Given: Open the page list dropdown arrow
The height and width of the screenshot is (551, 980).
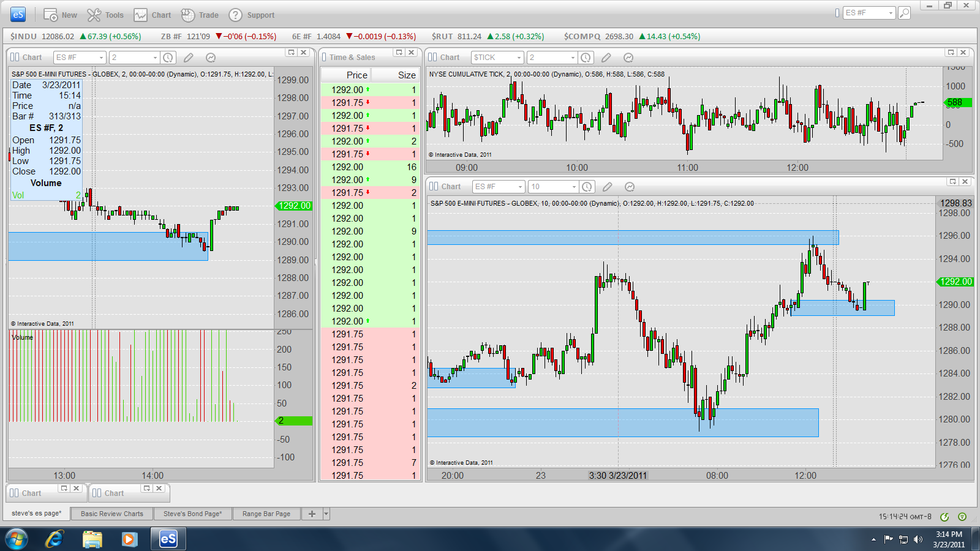Looking at the screenshot, I should coord(326,514).
